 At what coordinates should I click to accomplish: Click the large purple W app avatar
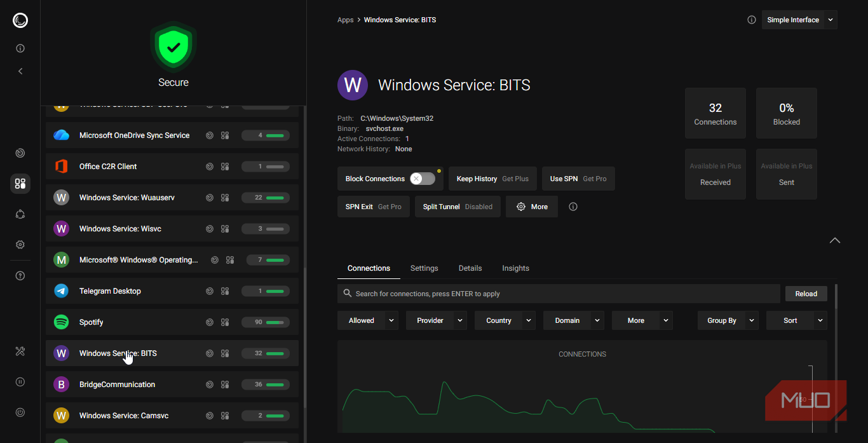coord(353,85)
